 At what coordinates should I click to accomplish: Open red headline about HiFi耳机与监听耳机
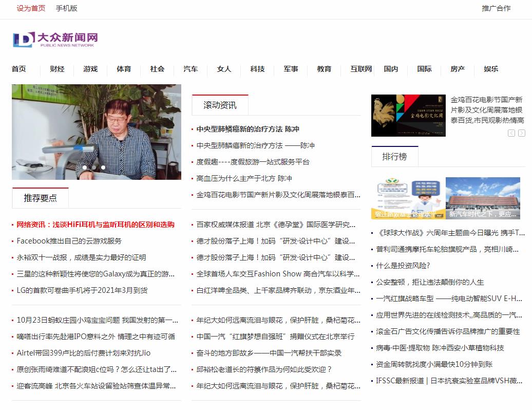[x=96, y=225]
